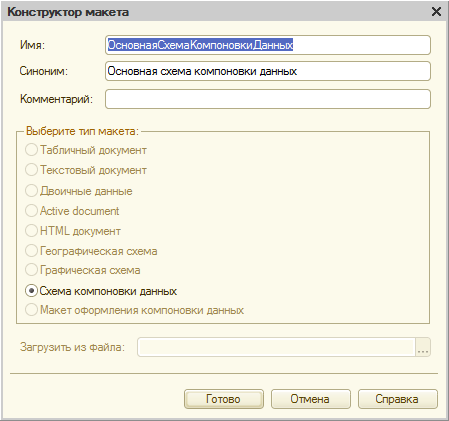
Task: Close the Конструктор макета dialog
Action: (436, 12)
